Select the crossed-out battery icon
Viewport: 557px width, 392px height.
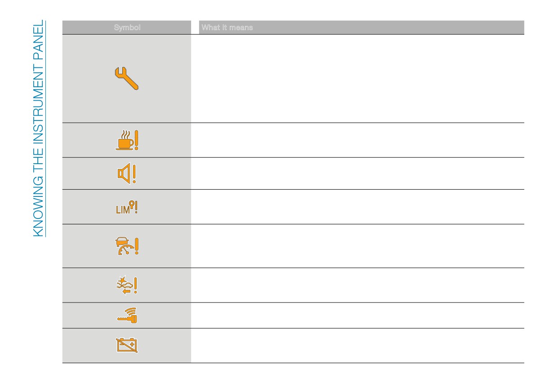(127, 345)
